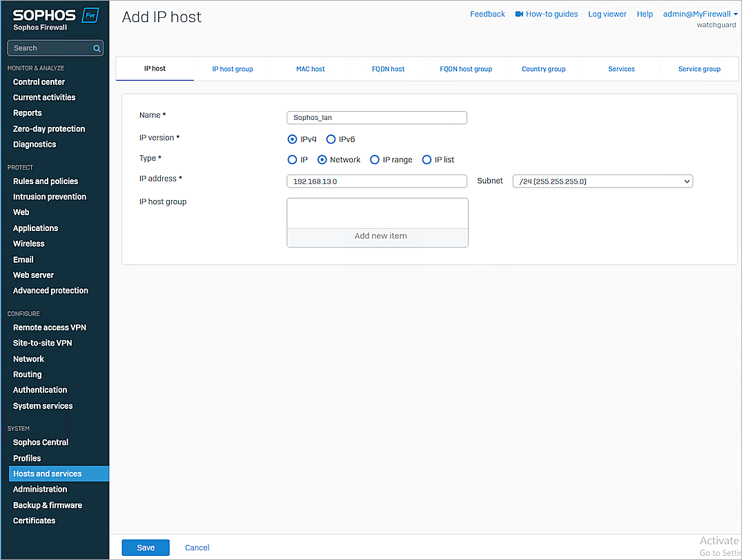Click the IPv4 radio button filled indicator

coord(292,139)
